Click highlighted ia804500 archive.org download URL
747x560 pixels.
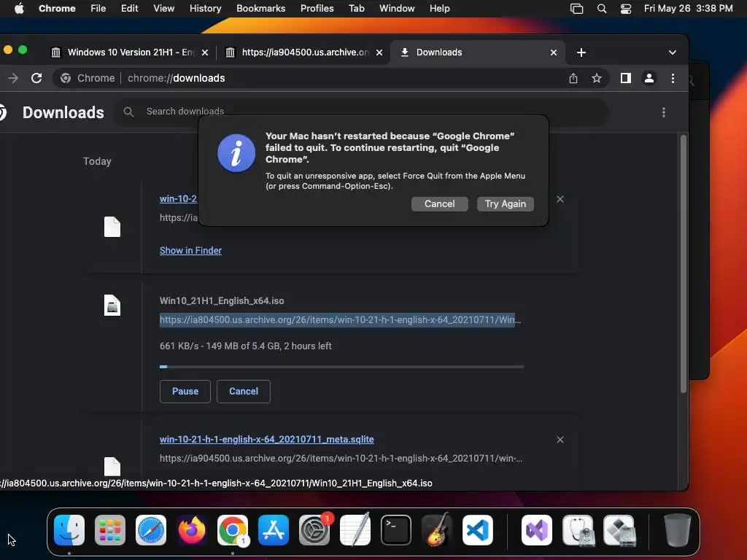[x=340, y=319]
